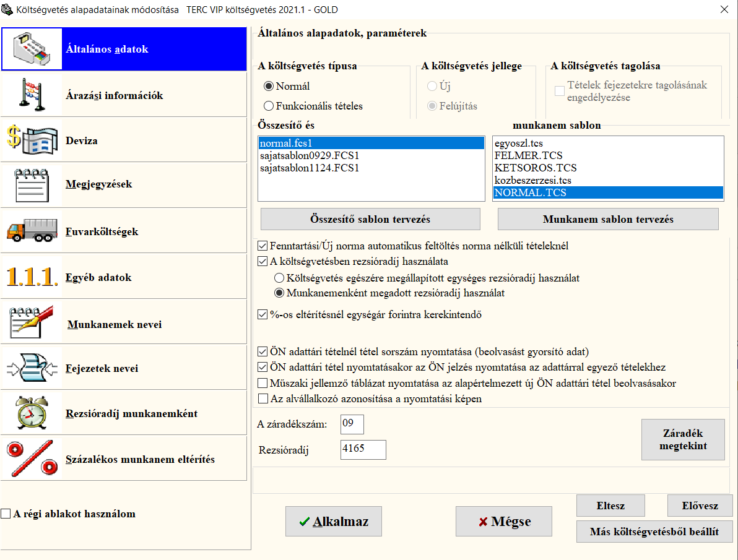The image size is (738, 560).
Task: Click the document arrows icon for Fejezetek nevei
Action: point(32,368)
